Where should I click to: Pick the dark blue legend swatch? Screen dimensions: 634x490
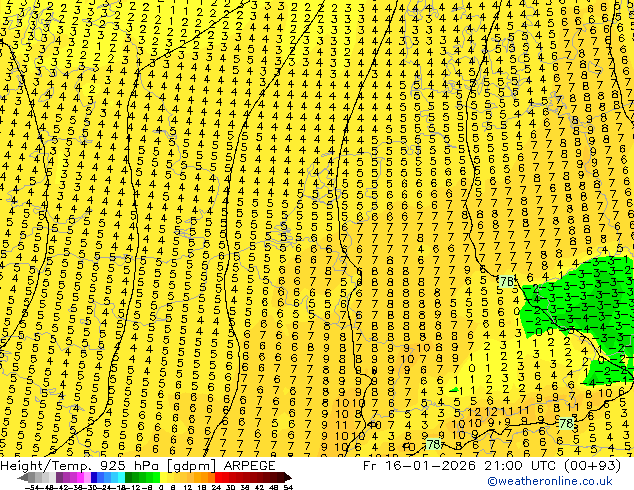[94, 477]
